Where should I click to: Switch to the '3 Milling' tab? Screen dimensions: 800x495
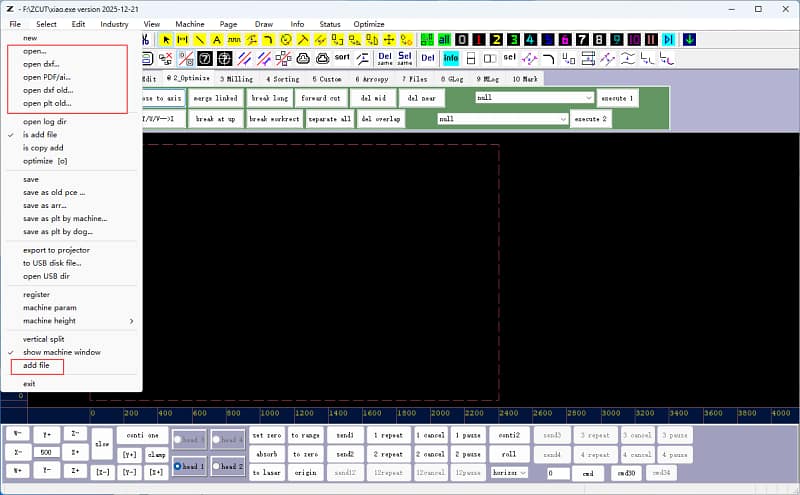tap(236, 79)
